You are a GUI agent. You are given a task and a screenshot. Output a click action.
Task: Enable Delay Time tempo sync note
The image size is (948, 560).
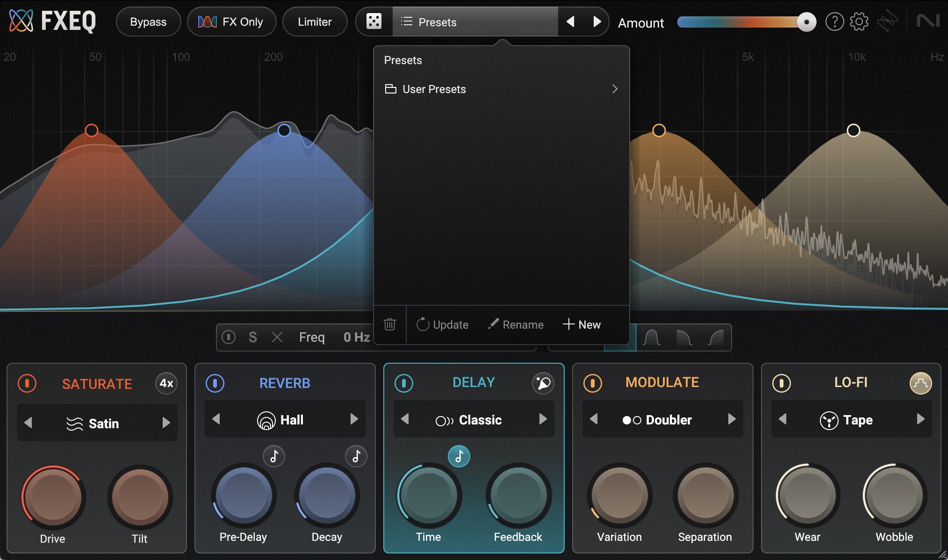[459, 456]
